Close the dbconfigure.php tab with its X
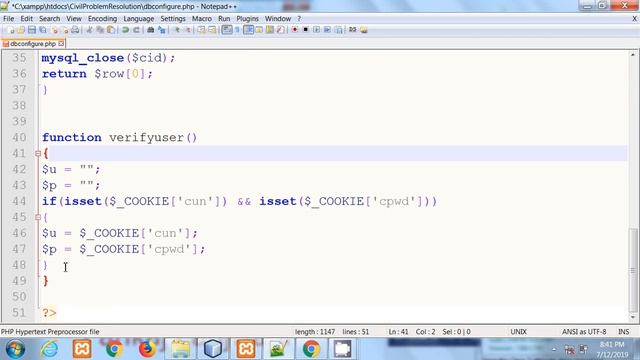The width and height of the screenshot is (640, 360). tap(61, 43)
